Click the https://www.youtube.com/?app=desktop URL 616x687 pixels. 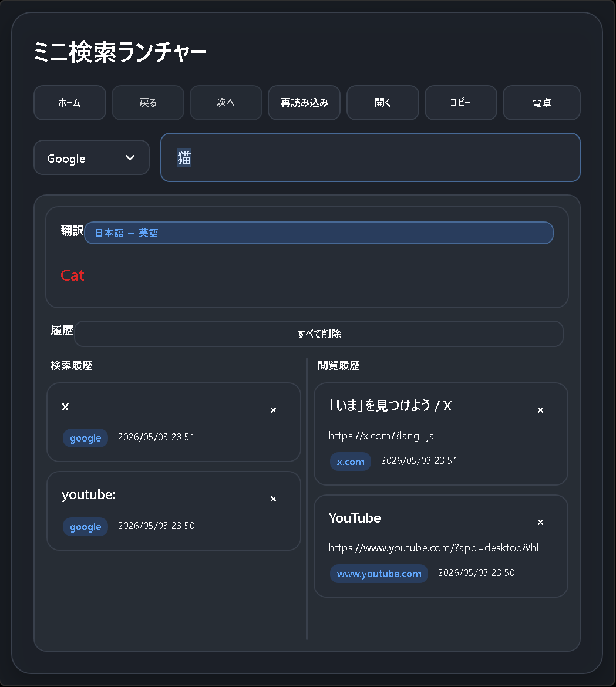pyautogui.click(x=437, y=548)
